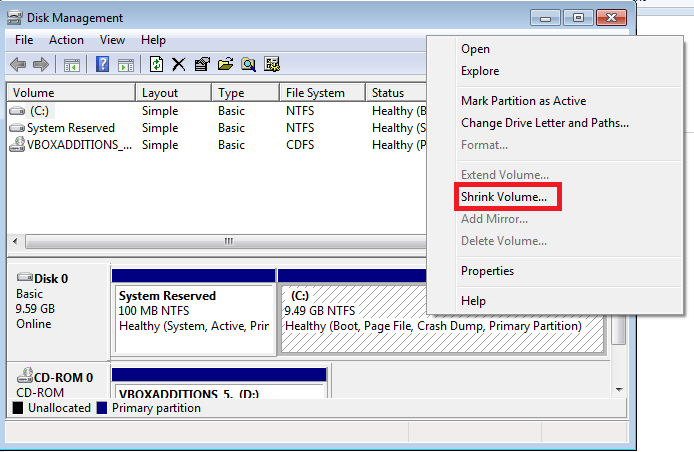
Task: Click the Back arrow in the toolbar
Action: [18, 65]
